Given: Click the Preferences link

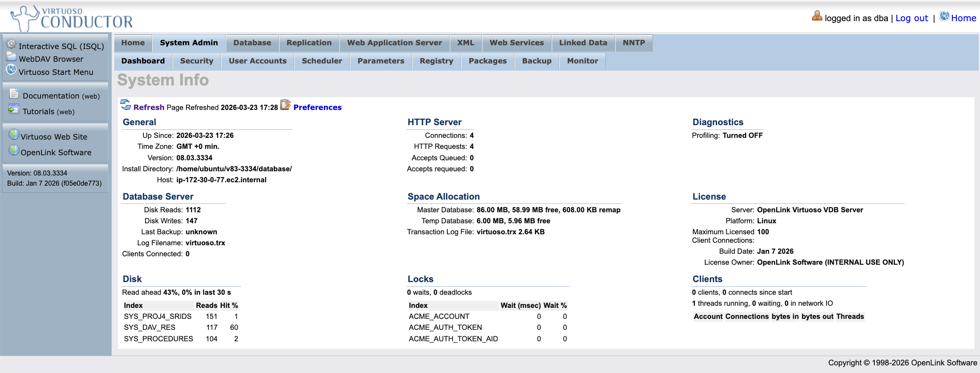Looking at the screenshot, I should pyautogui.click(x=317, y=107).
